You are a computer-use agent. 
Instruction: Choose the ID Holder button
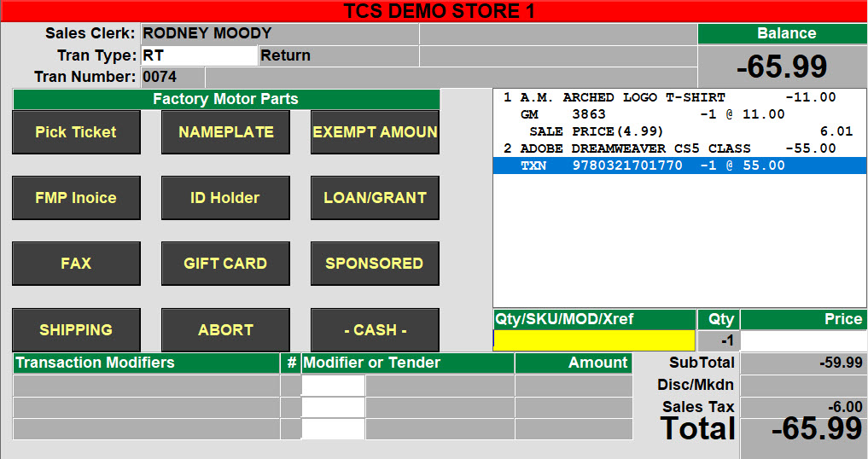(225, 198)
